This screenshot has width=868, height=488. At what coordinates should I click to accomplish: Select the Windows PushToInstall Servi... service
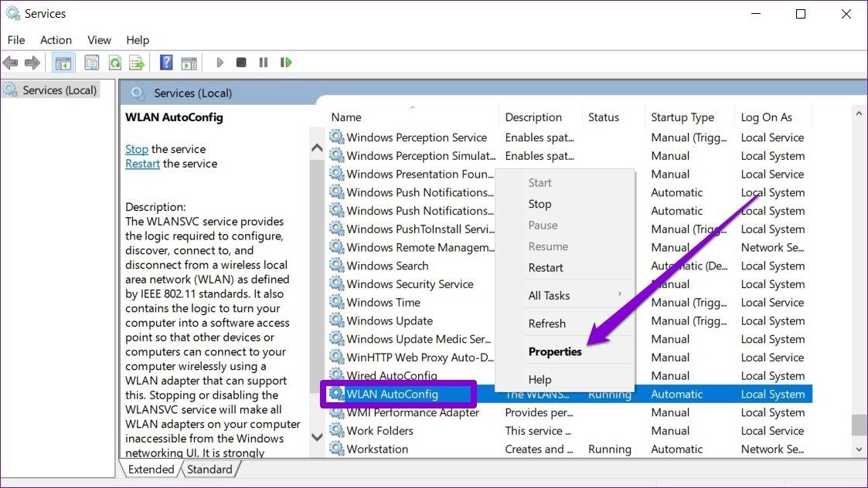click(420, 229)
